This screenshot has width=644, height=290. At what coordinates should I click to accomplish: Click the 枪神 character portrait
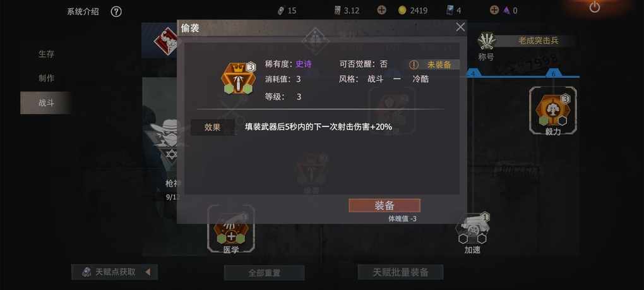click(164, 140)
